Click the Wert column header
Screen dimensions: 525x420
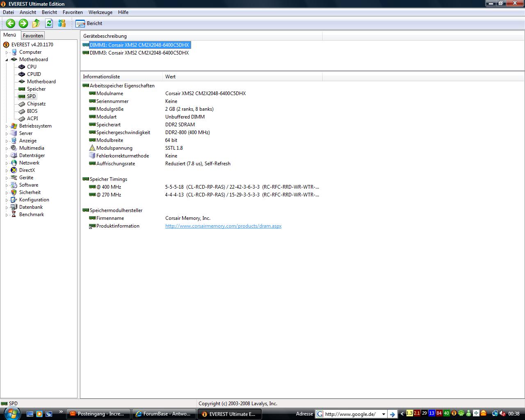[242, 77]
